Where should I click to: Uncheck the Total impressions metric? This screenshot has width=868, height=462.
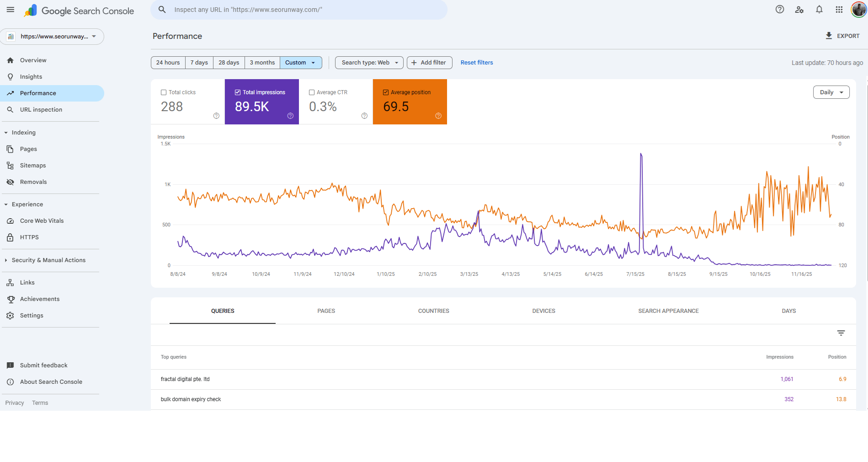click(x=238, y=92)
